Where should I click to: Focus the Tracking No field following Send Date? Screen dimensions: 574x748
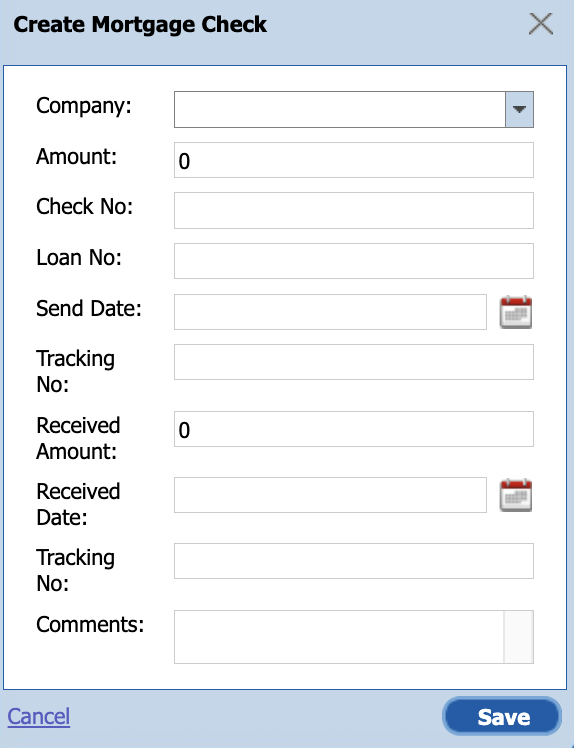354,362
